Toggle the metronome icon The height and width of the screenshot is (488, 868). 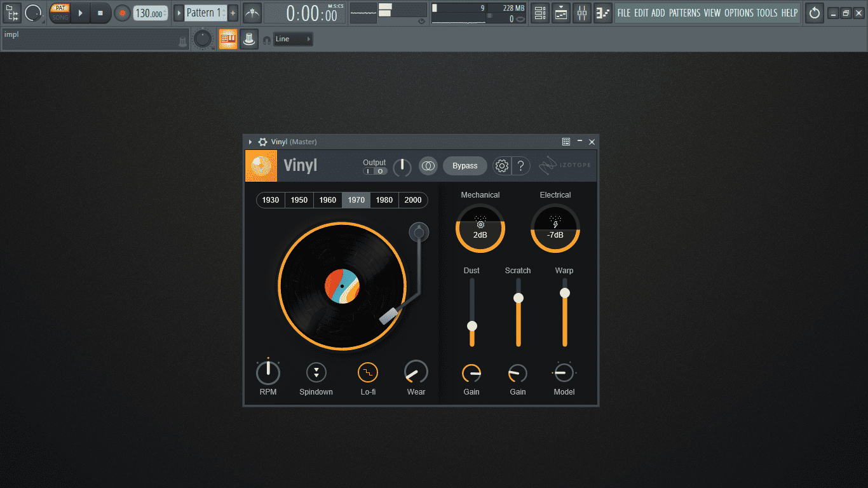(252, 13)
